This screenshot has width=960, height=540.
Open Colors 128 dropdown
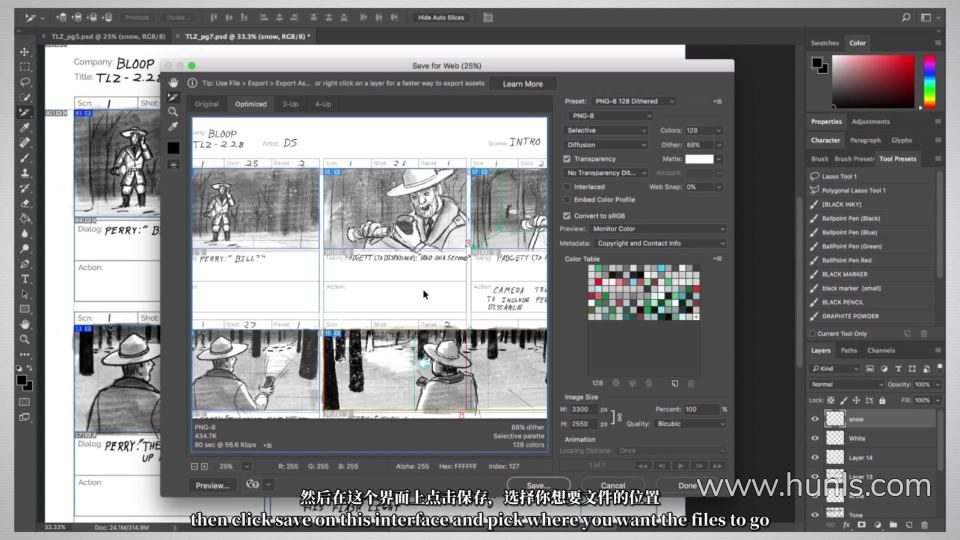[x=703, y=130]
